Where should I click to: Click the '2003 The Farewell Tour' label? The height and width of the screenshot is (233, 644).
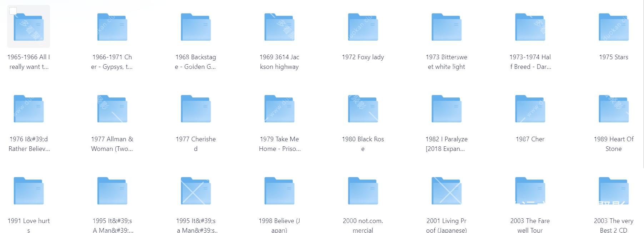[x=530, y=225]
